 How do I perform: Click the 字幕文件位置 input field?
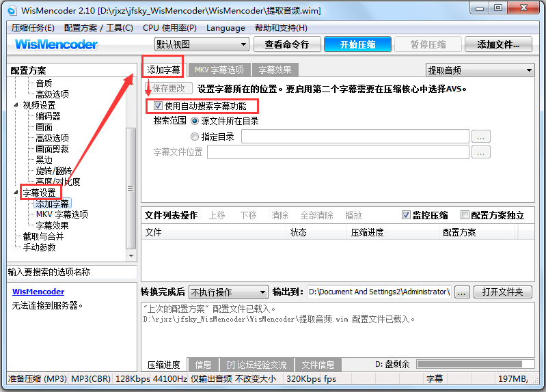pyautogui.click(x=338, y=152)
